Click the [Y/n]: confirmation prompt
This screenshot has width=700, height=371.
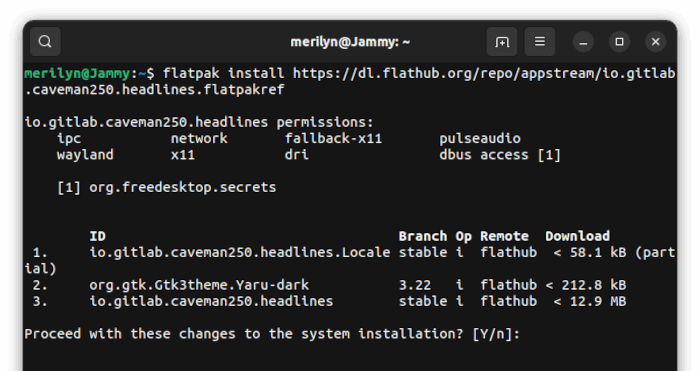pos(496,334)
